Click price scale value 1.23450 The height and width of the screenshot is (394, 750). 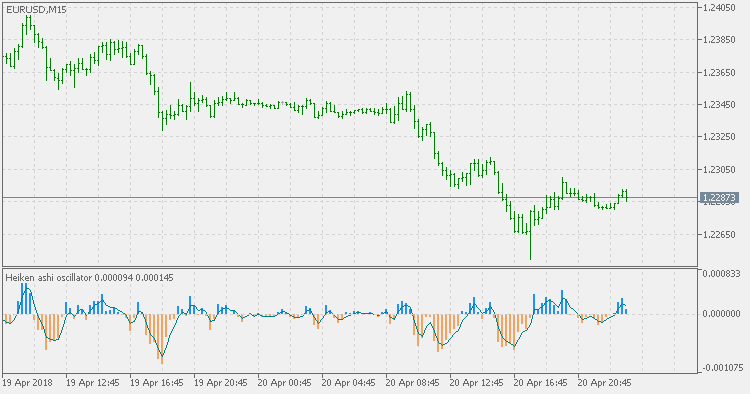coord(719,105)
